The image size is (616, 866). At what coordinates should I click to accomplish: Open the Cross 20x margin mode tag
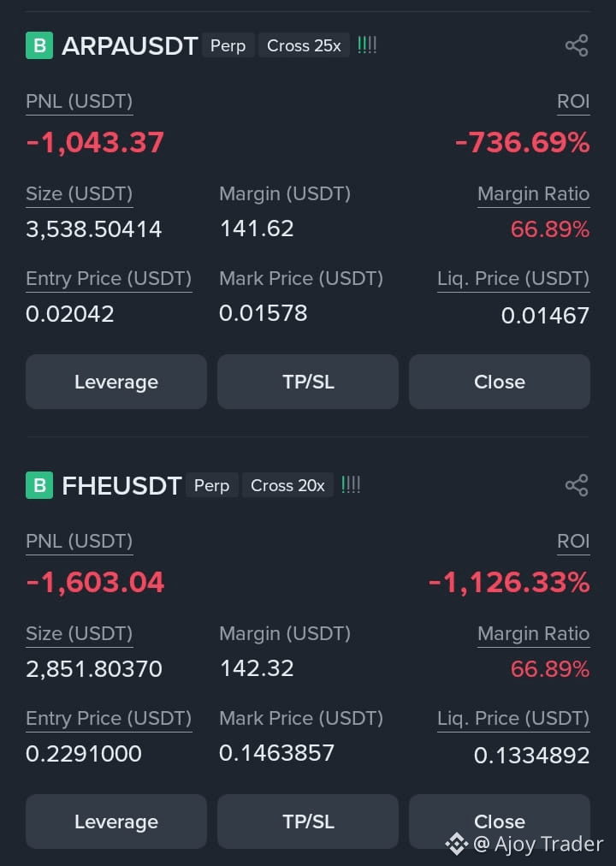tap(287, 485)
